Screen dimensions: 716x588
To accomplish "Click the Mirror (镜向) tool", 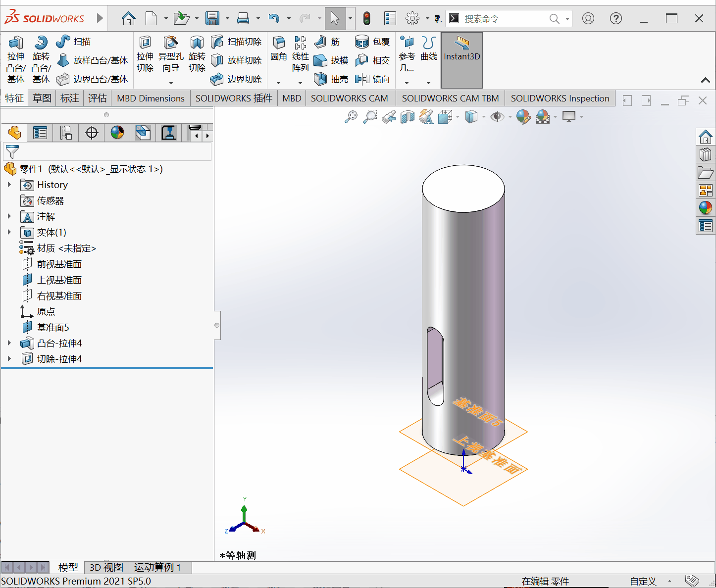I will point(372,79).
